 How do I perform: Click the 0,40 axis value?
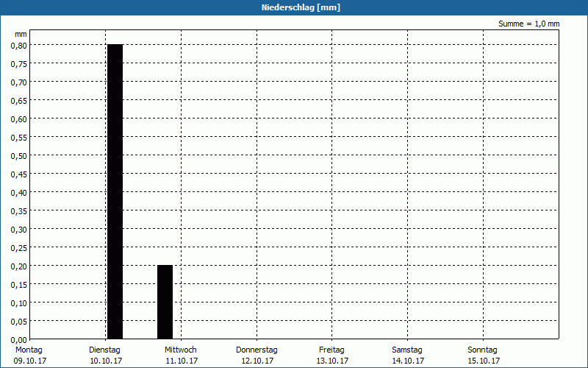[x=19, y=193]
